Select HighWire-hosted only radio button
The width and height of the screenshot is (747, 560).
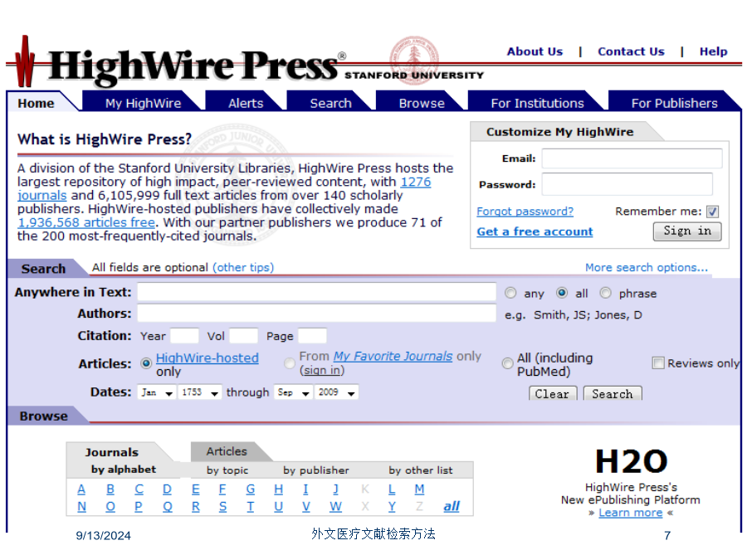[146, 363]
